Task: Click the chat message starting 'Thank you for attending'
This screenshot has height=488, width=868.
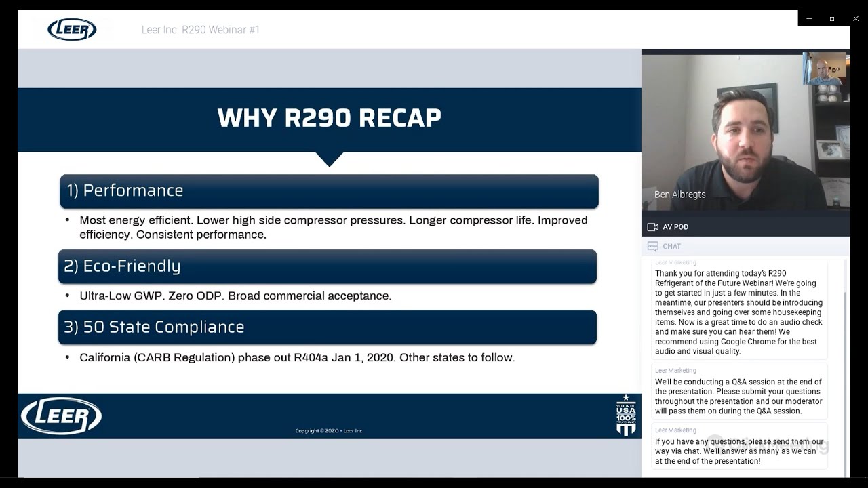Action: coord(739,308)
